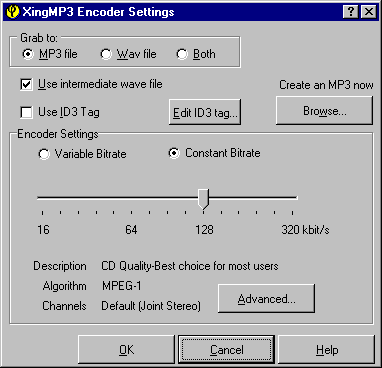Cancel the encoder settings dialog
This screenshot has height=368, width=382.
[x=226, y=350]
